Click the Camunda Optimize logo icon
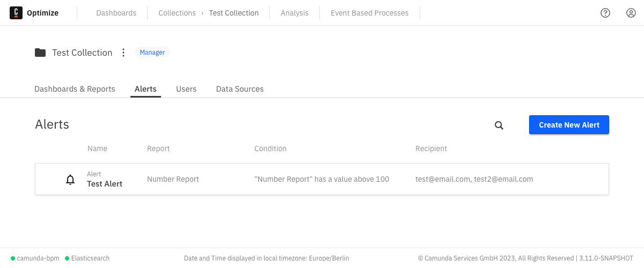 (x=16, y=13)
